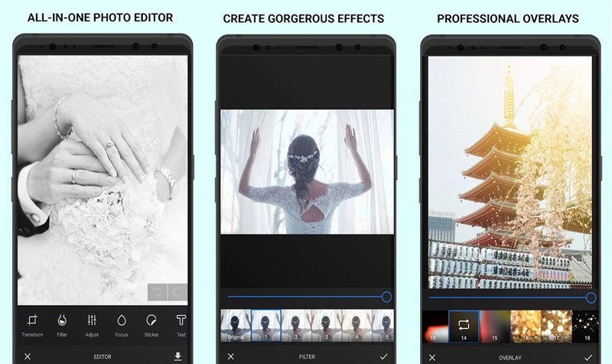The width and height of the screenshot is (612, 364).
Task: Adjust the overlay intensity slider handle
Action: tap(591, 297)
